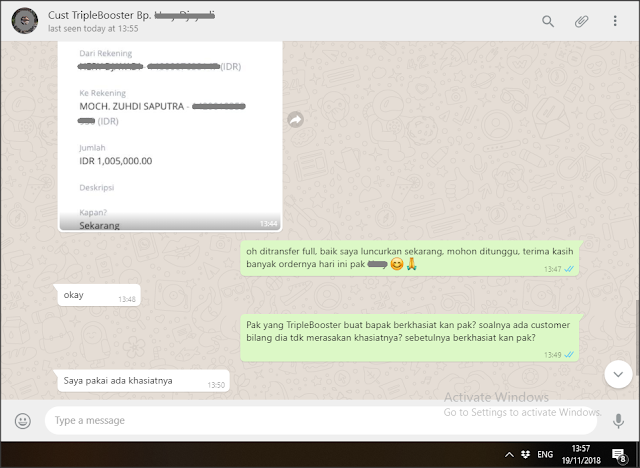
Task: Forward the transfer receipt image
Action: 296,120
